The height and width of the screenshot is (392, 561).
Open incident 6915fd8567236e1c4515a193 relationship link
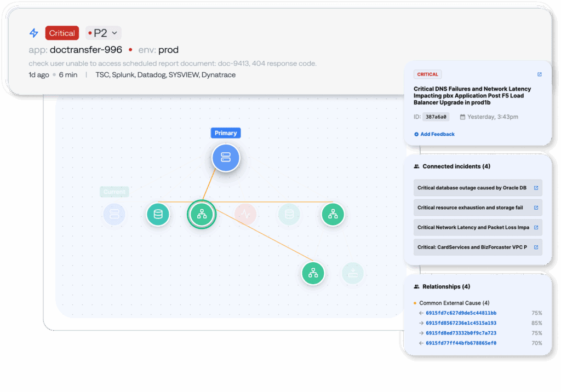[x=462, y=323]
